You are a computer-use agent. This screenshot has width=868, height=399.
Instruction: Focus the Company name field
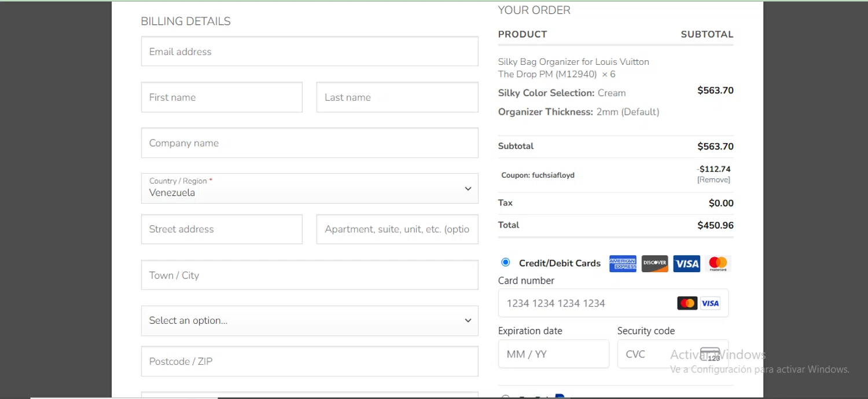pos(310,143)
